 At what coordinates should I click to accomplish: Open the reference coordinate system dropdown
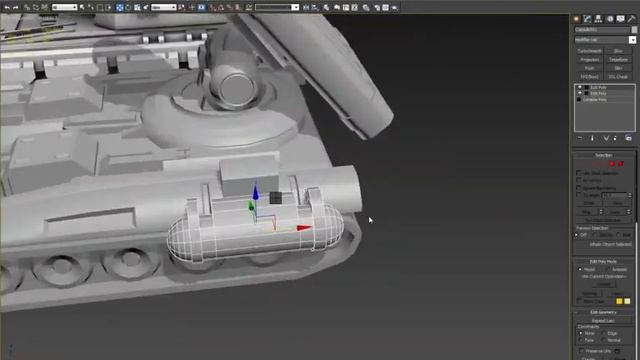click(164, 7)
